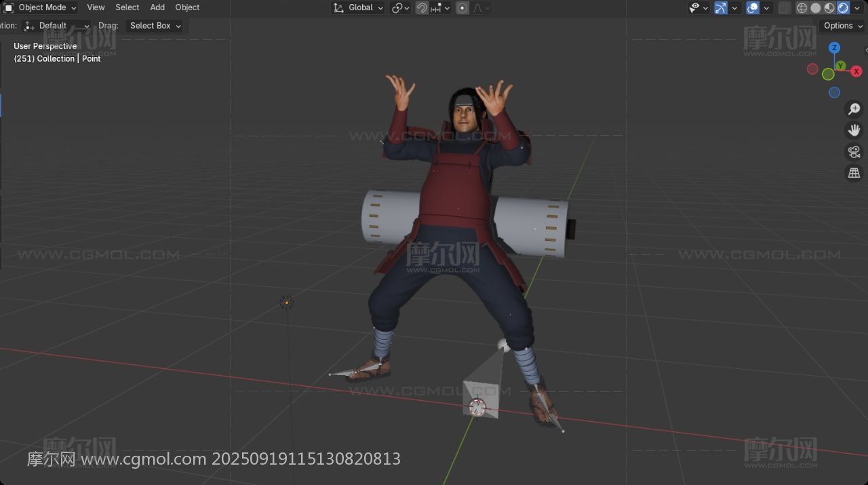The width and height of the screenshot is (868, 485).
Task: Click the blue Z axis on the gizmo
Action: point(835,47)
